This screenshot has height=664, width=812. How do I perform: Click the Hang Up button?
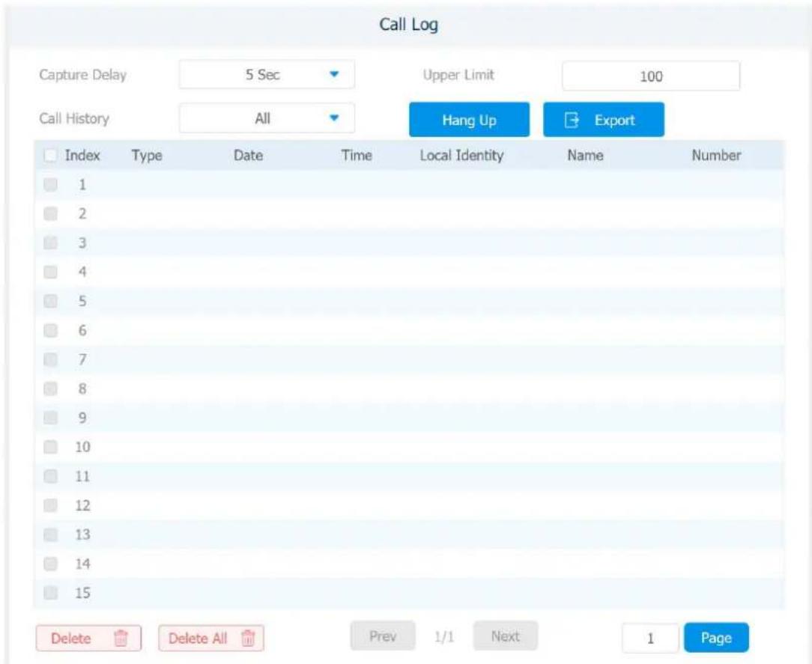pyautogui.click(x=469, y=120)
